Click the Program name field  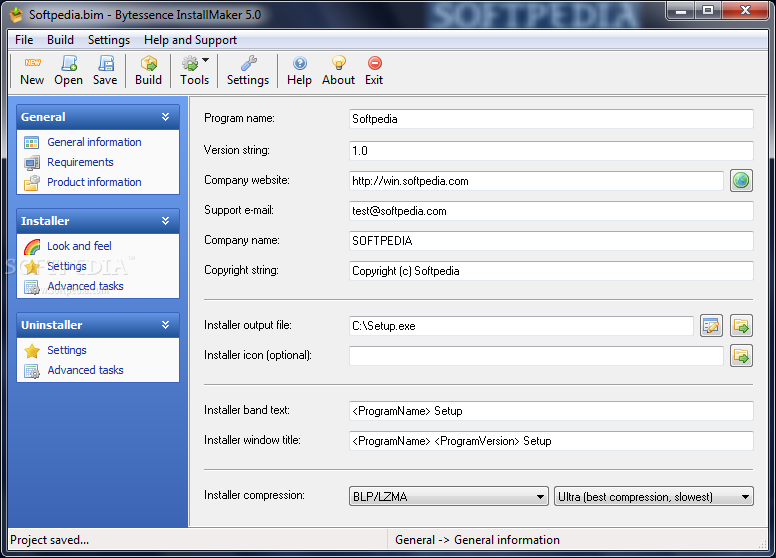coord(551,119)
